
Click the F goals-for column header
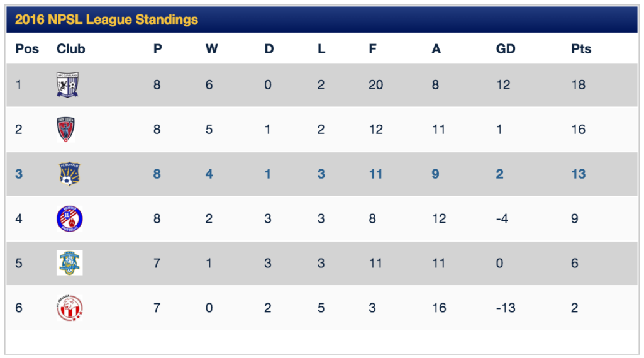(x=372, y=49)
